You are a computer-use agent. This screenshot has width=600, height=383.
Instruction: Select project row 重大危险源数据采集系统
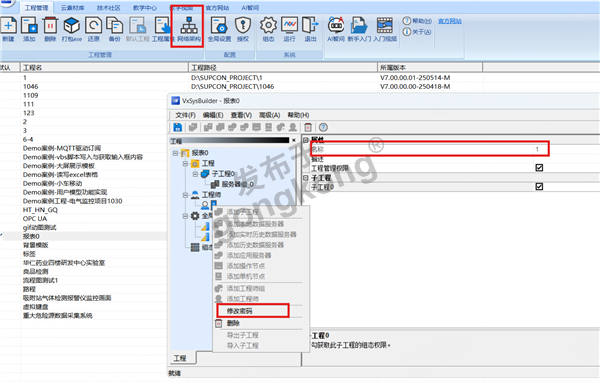pyautogui.click(x=57, y=315)
